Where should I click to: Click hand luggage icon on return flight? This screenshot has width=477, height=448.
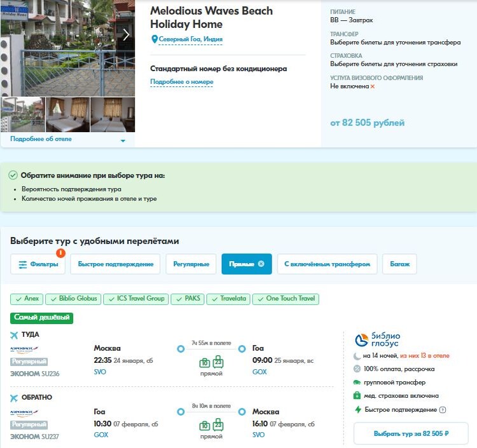204,426
